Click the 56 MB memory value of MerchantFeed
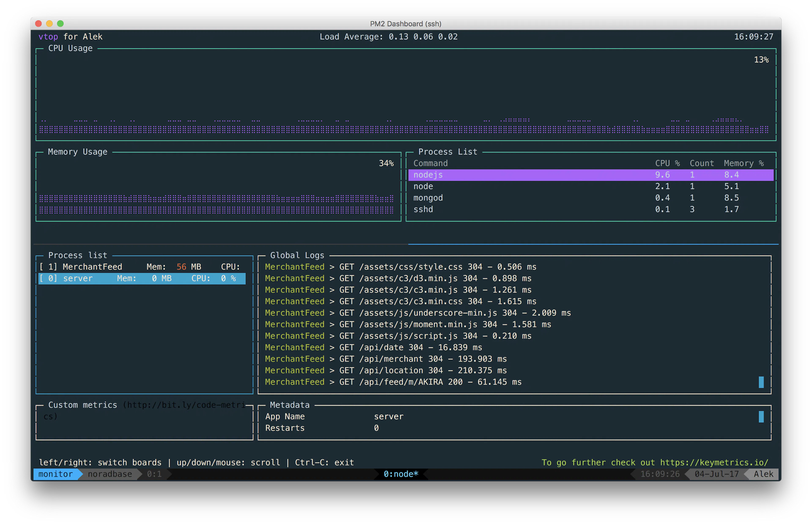 click(x=188, y=267)
